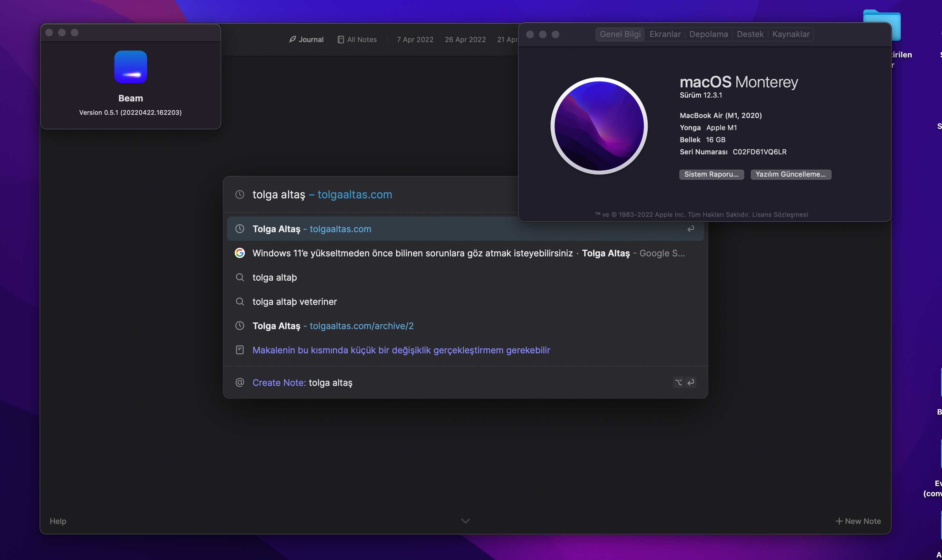Image resolution: width=942 pixels, height=560 pixels.
Task: Click history clock icon beside archive/2 suggestion
Action: click(x=239, y=326)
